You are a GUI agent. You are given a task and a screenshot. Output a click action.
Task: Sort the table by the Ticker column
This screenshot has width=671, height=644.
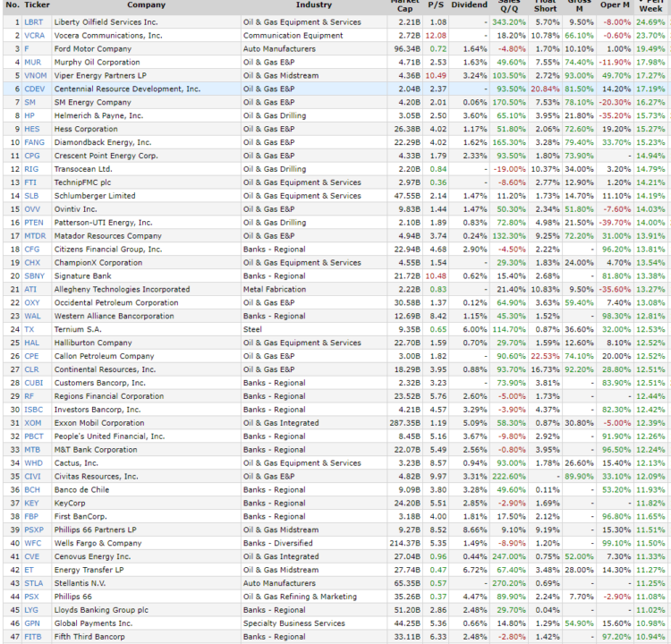pos(37,4)
